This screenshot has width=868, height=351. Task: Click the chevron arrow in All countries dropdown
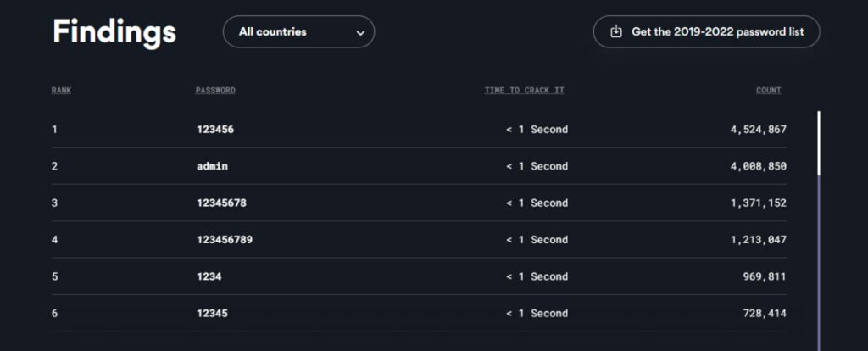(360, 33)
